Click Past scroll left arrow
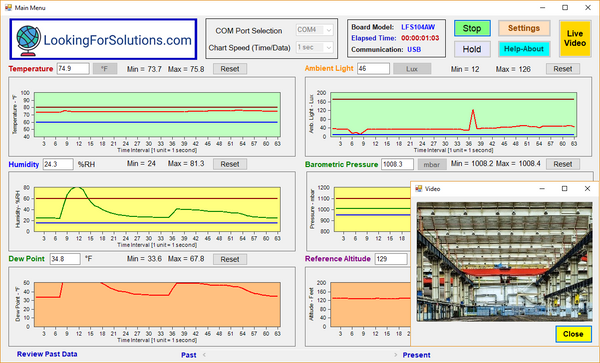 204,355
